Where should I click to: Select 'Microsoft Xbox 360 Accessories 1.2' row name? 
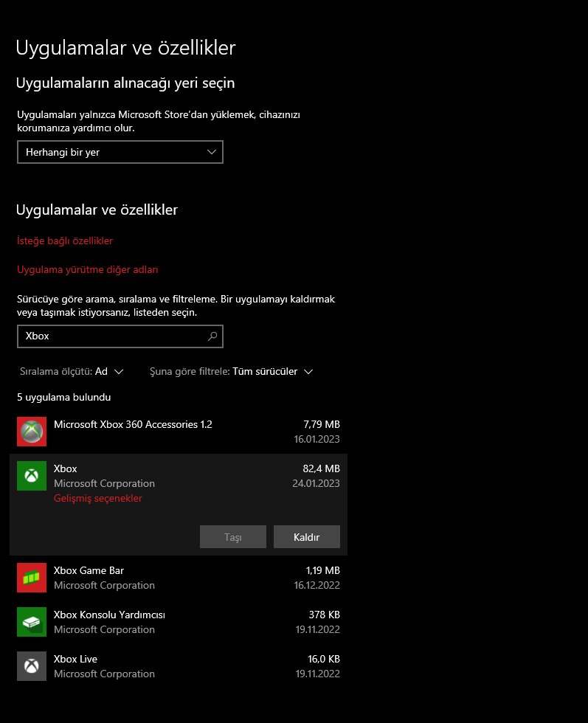coord(133,424)
